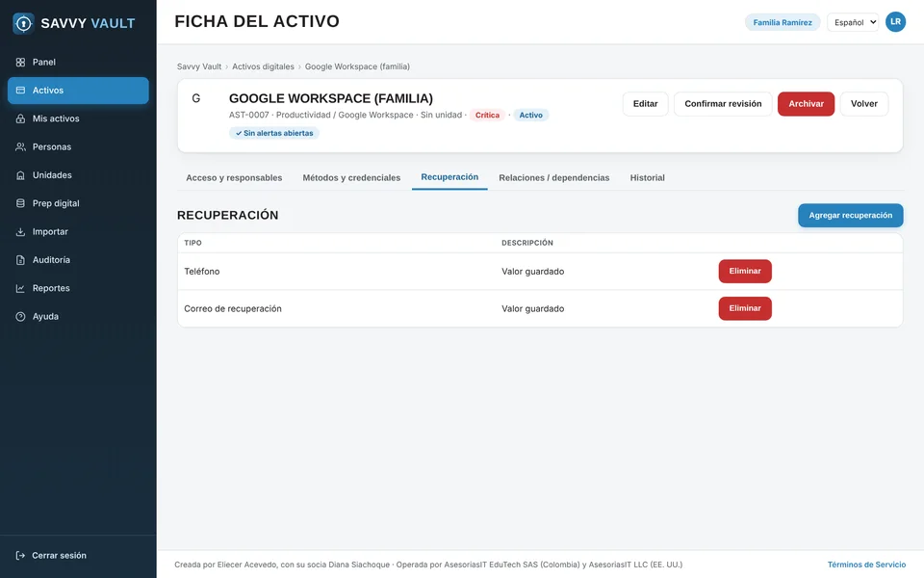The image size is (924, 578).
Task: Select the Recuperación tab
Action: pyautogui.click(x=449, y=177)
